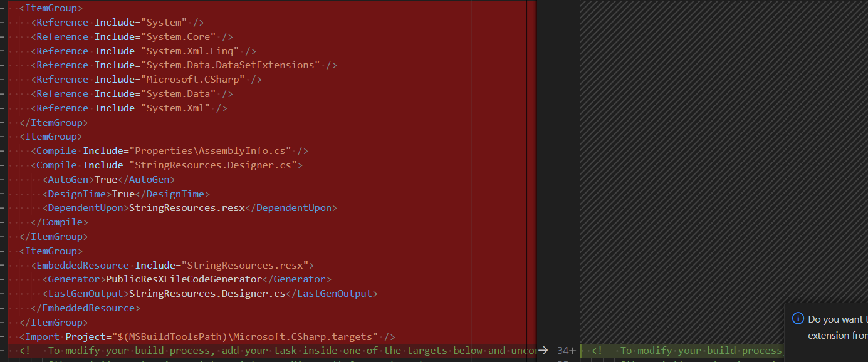Click the DesignTime True line
Viewport: 868px width, 362px height.
click(x=126, y=194)
